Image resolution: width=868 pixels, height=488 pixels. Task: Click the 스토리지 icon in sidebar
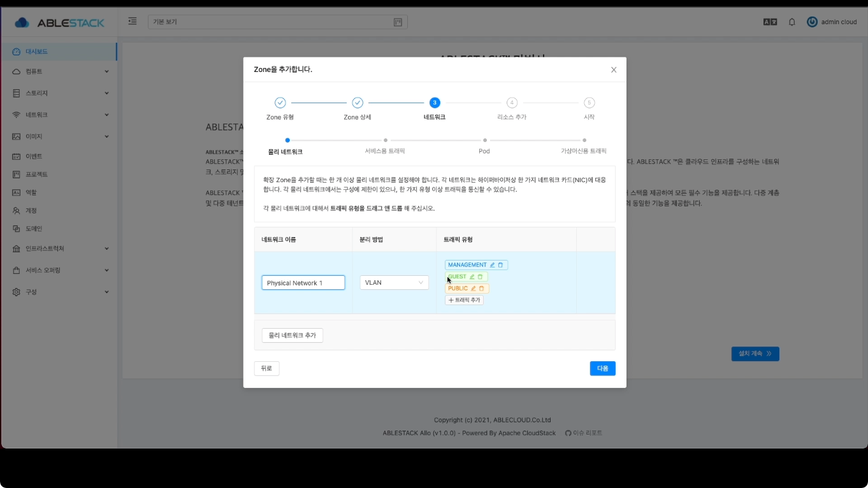tap(17, 93)
